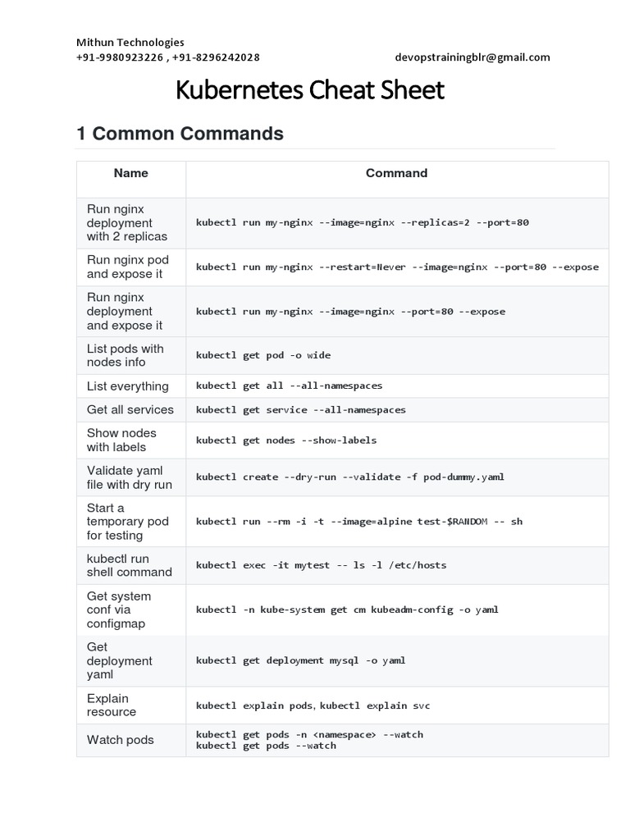Click the 1 Common Commands heading
Image resolution: width=630 pixels, height=840 pixels.
tap(180, 134)
